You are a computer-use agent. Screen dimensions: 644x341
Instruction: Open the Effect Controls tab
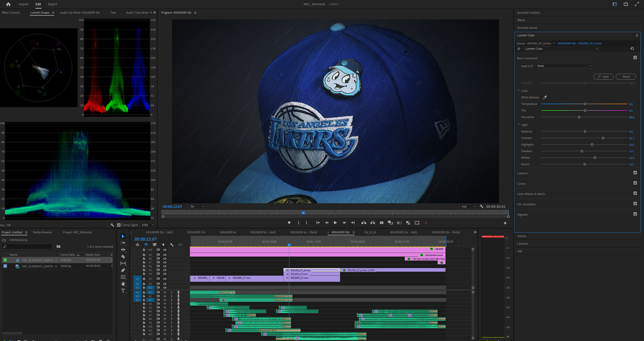[x=11, y=13]
